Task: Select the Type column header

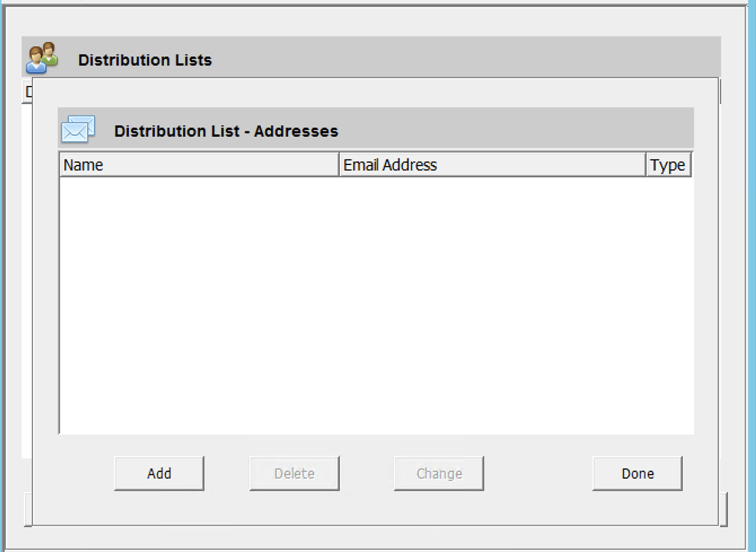Action: 668,165
